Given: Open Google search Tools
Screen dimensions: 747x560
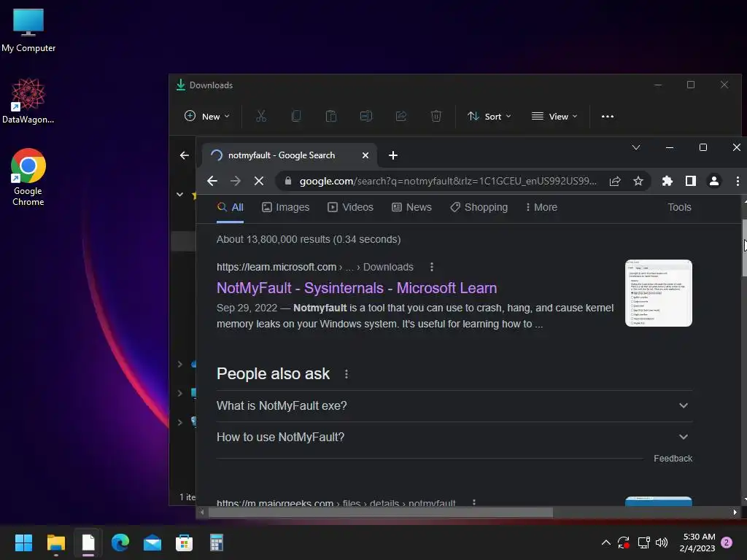Looking at the screenshot, I should pyautogui.click(x=679, y=207).
